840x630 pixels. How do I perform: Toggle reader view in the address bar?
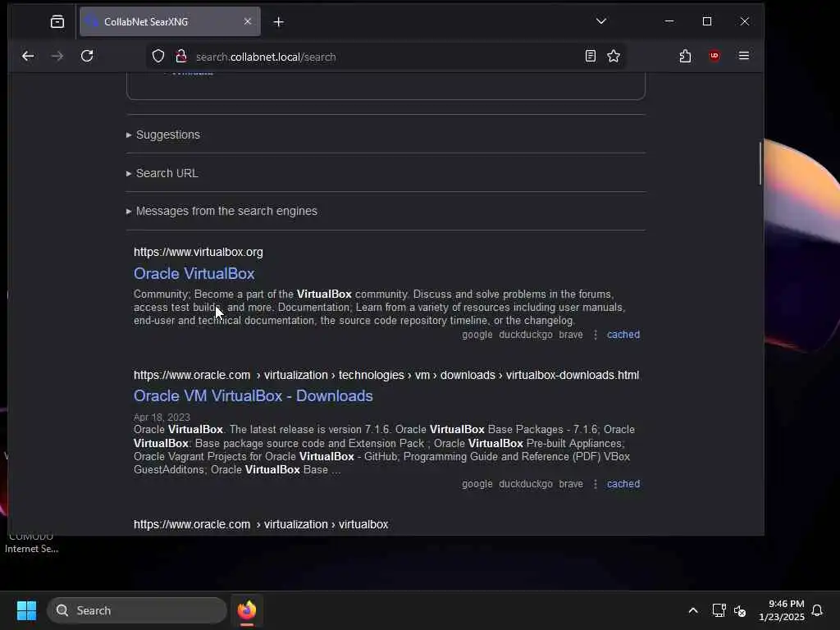[591, 57]
